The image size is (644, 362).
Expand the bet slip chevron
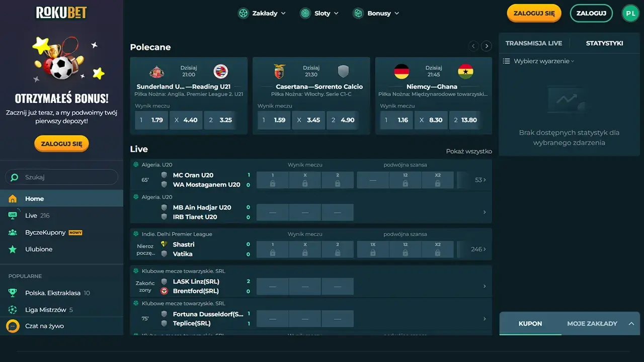(631, 323)
